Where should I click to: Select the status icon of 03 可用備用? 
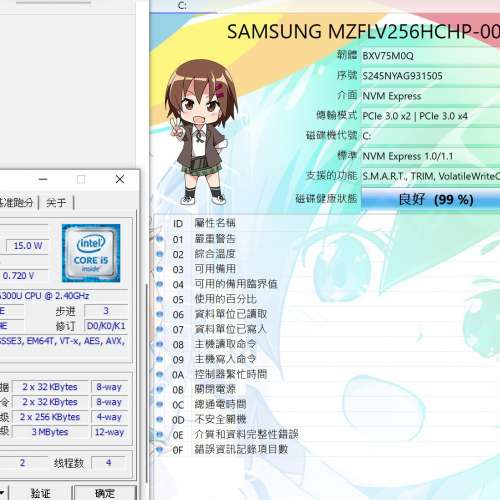pos(160,269)
